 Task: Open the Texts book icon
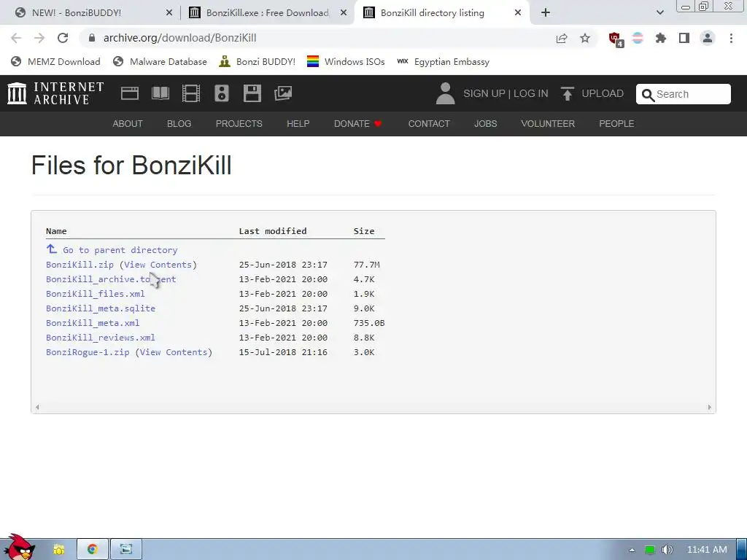[x=160, y=93]
